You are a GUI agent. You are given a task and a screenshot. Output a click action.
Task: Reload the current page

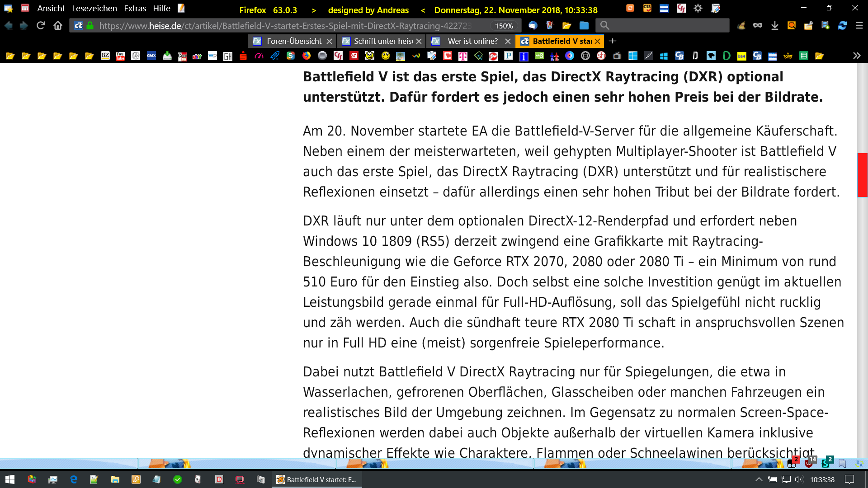click(41, 26)
